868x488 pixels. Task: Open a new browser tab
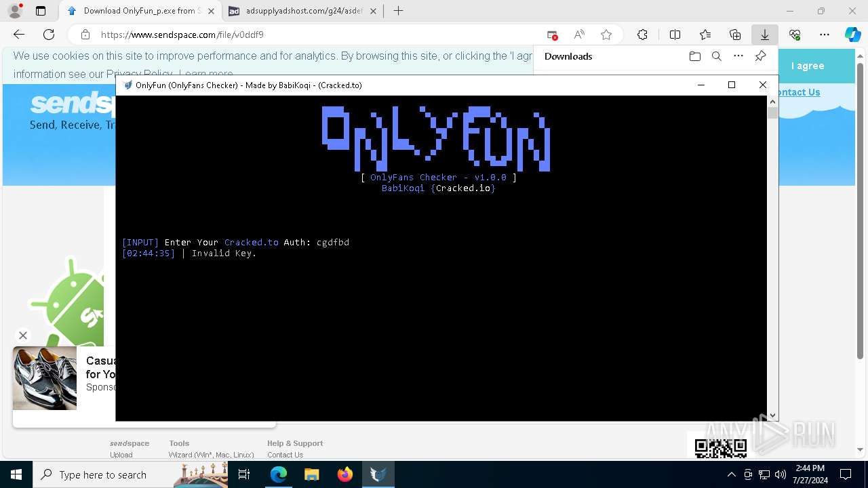399,11
